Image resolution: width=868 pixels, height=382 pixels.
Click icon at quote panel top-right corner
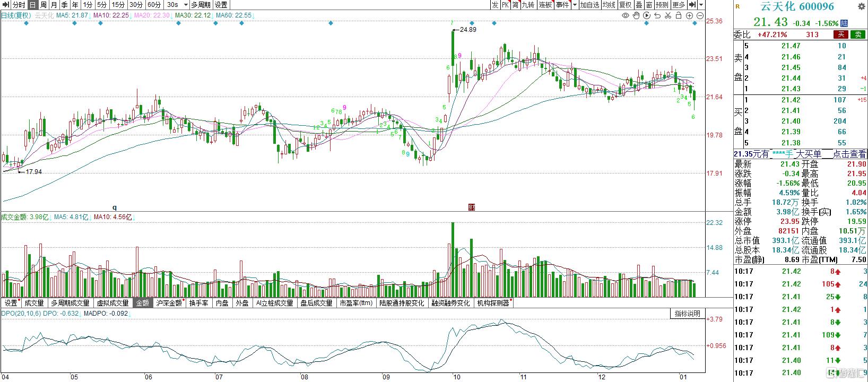click(861, 6)
